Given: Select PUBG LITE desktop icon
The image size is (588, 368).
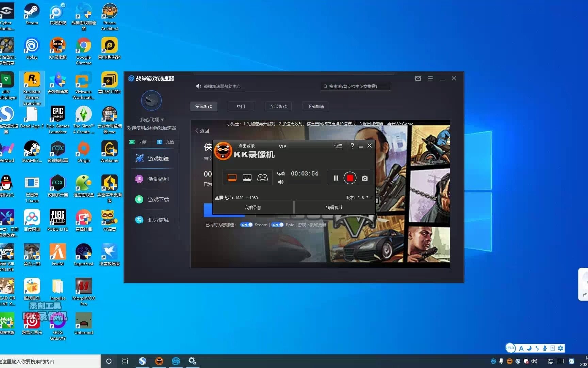Looking at the screenshot, I should click(x=58, y=220).
